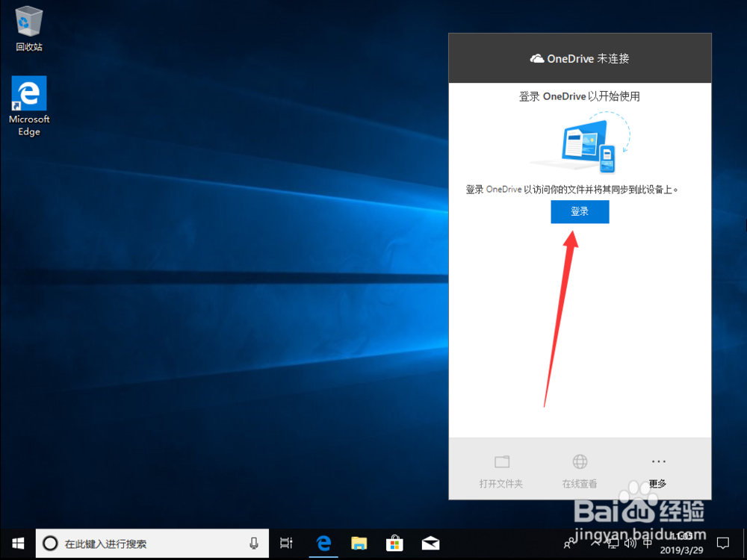
Task: Click the network icon in system tray
Action: 613,544
